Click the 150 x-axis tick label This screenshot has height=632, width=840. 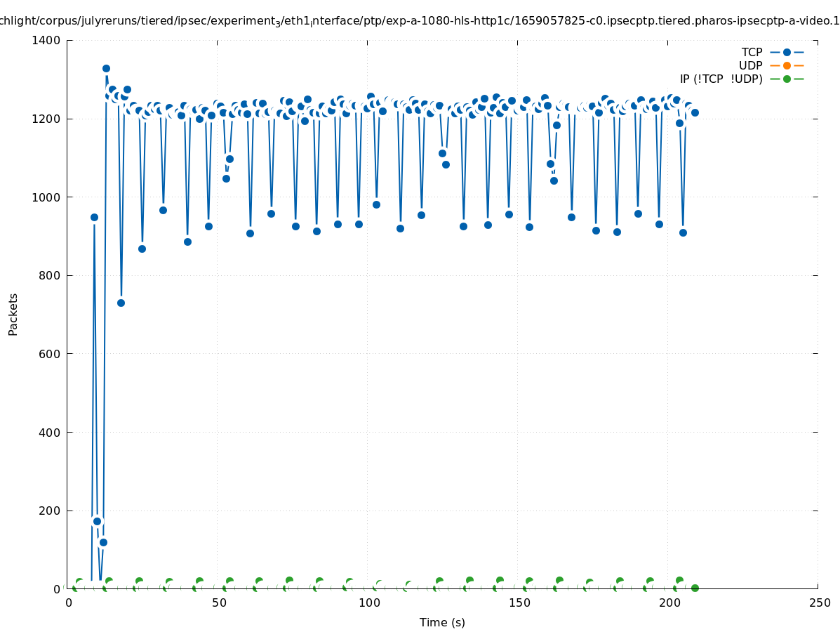coord(519,603)
